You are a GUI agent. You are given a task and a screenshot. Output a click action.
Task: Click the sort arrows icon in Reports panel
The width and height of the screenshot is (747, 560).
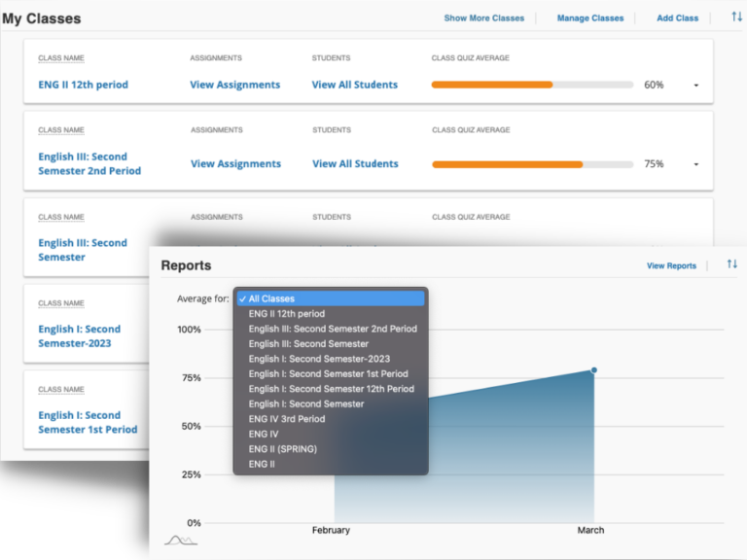pos(731,264)
